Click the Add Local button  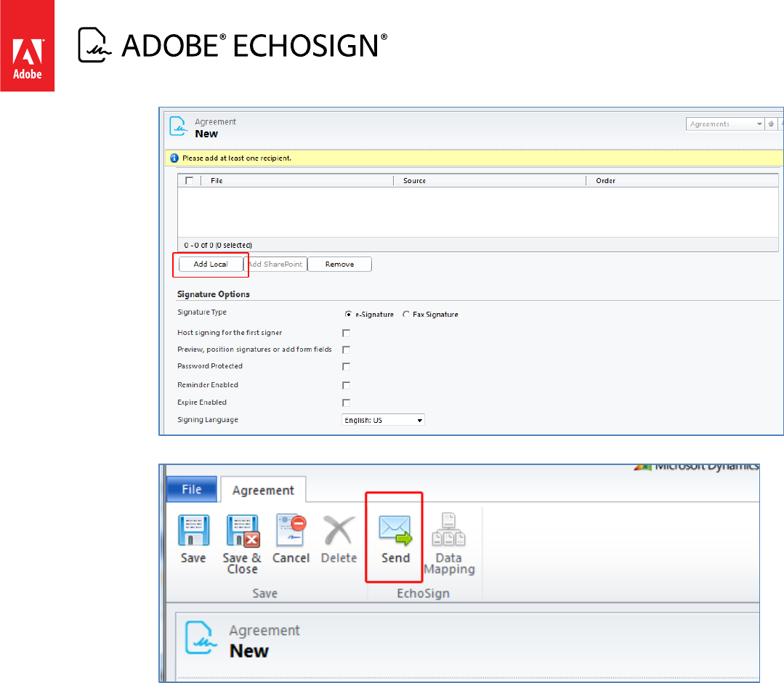(211, 264)
